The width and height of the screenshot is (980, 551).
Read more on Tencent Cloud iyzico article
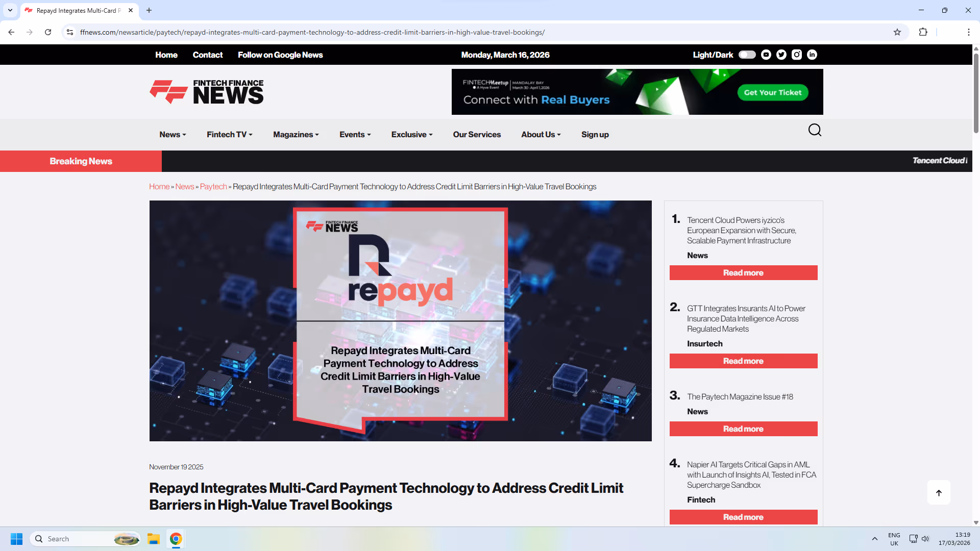(x=743, y=273)
